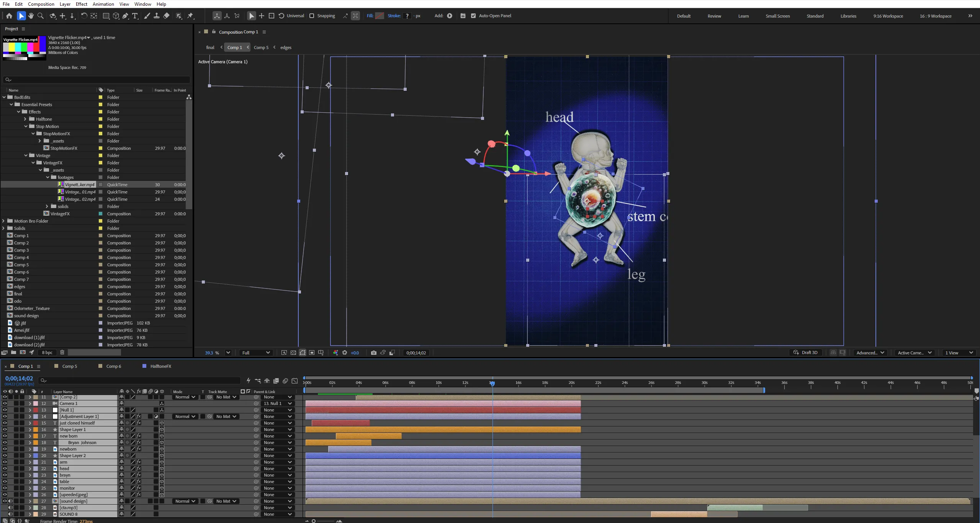Screen dimensions: 980x523
Task: Enable the Snapping checkbox
Action: coord(312,16)
